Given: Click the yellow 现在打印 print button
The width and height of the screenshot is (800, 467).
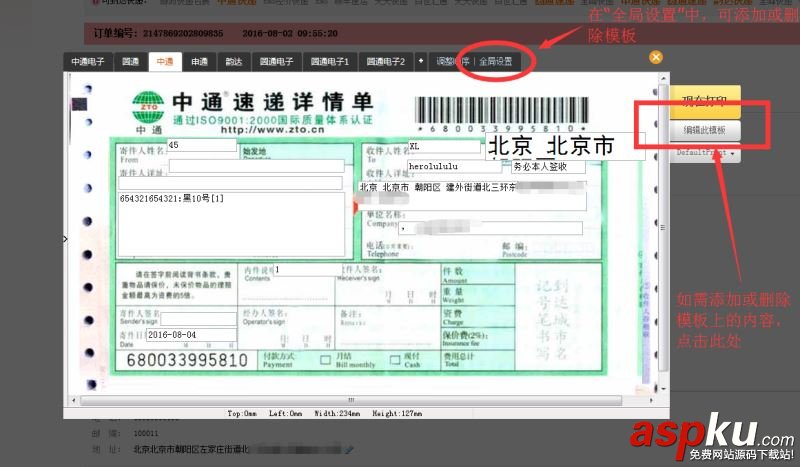Looking at the screenshot, I should 705,101.
